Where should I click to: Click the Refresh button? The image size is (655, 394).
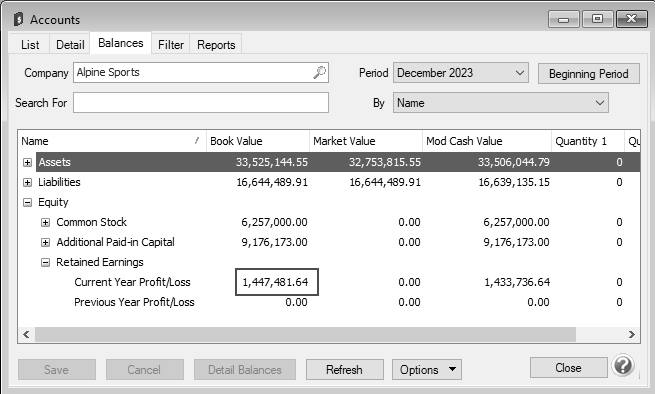[345, 370]
